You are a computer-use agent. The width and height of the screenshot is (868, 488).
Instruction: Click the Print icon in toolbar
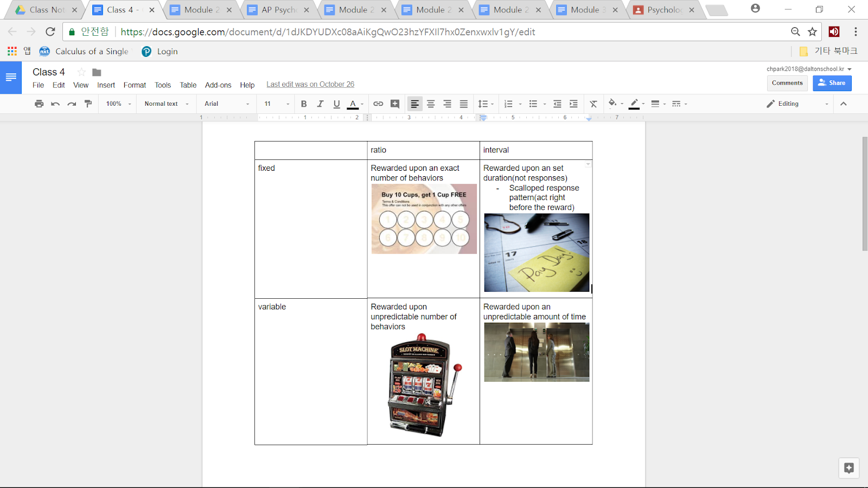[39, 104]
